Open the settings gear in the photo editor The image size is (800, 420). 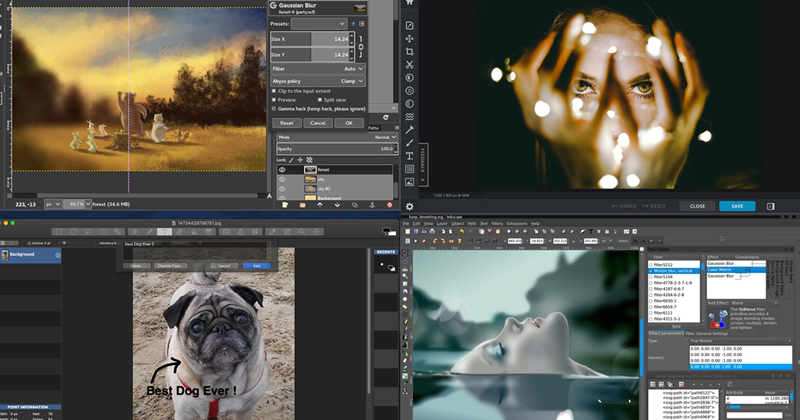point(409,206)
